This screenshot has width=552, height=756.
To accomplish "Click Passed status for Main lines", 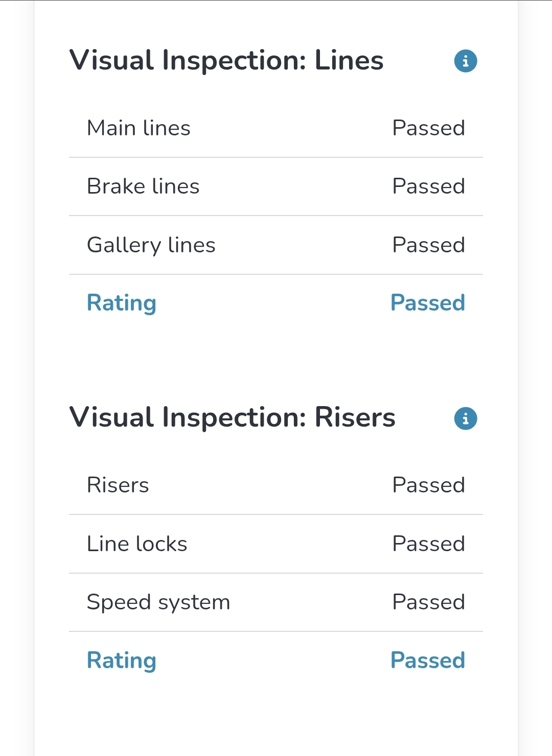I will [428, 128].
